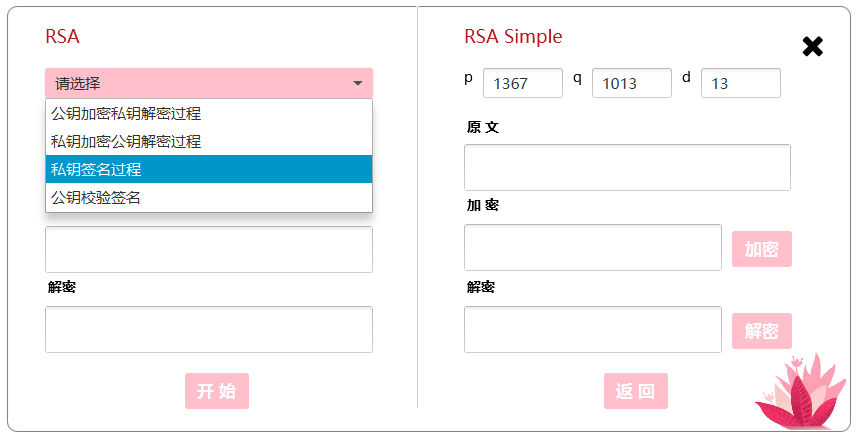Image resolution: width=860 pixels, height=437 pixels.
Task: Click the 解密 button on the right
Action: (x=761, y=331)
